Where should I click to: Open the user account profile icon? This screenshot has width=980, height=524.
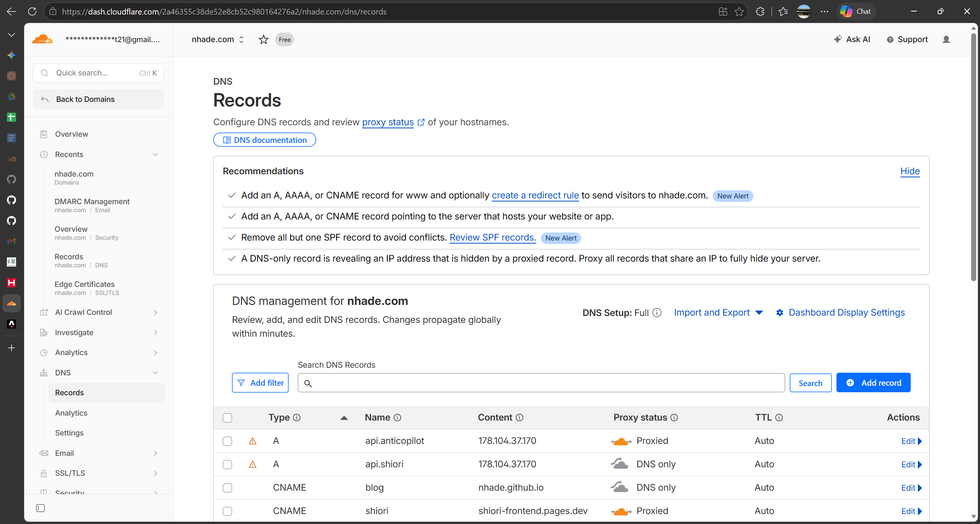click(x=946, y=39)
